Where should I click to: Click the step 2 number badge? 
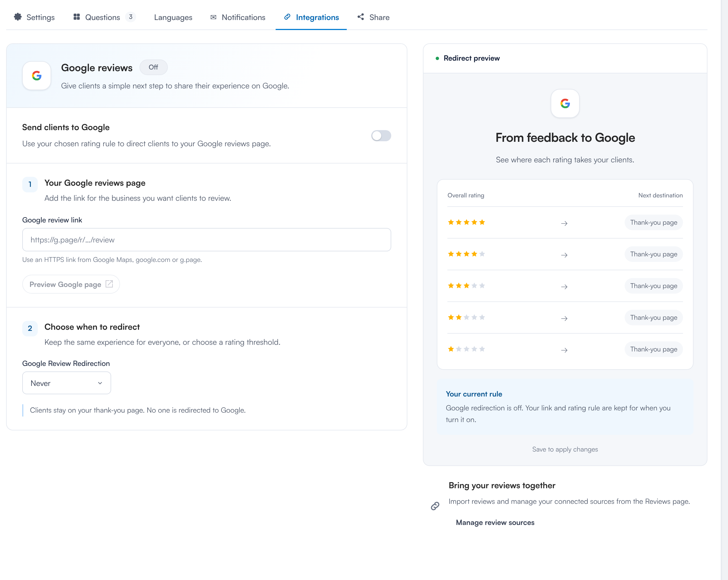click(30, 328)
